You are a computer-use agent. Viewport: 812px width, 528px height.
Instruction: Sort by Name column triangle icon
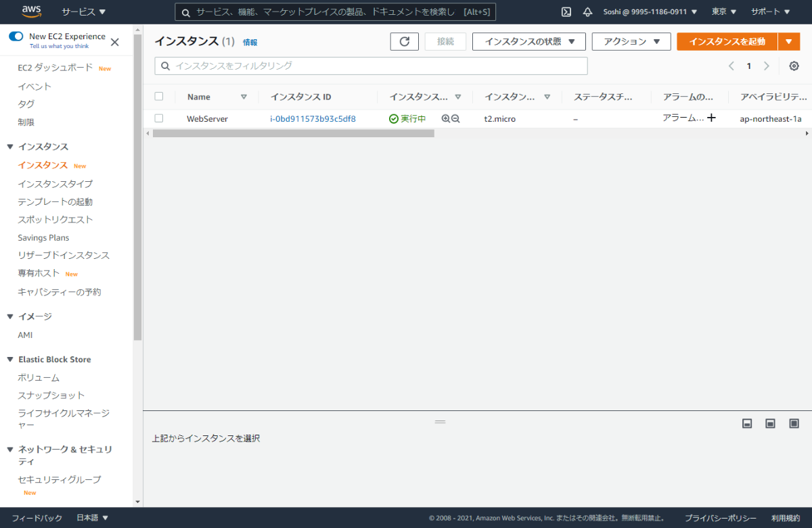click(244, 97)
